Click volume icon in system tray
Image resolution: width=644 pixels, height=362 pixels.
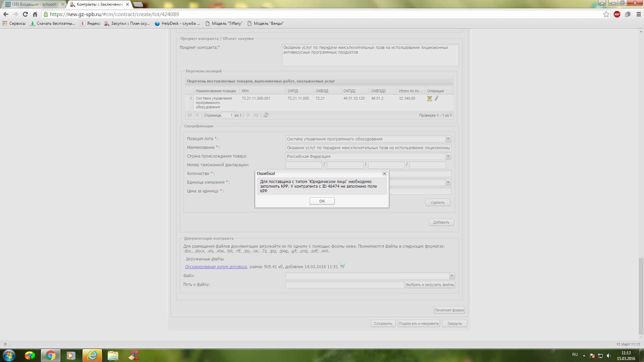point(609,355)
